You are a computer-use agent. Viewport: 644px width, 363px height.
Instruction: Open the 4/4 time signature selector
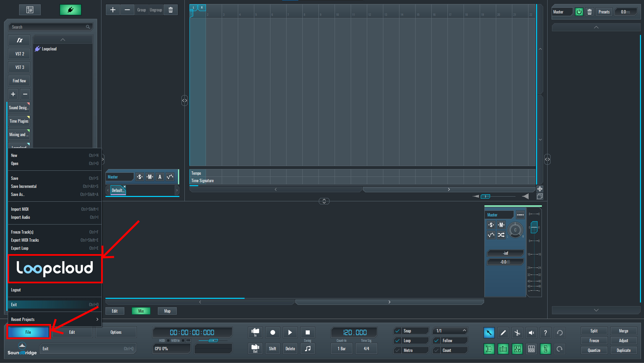[x=366, y=349]
